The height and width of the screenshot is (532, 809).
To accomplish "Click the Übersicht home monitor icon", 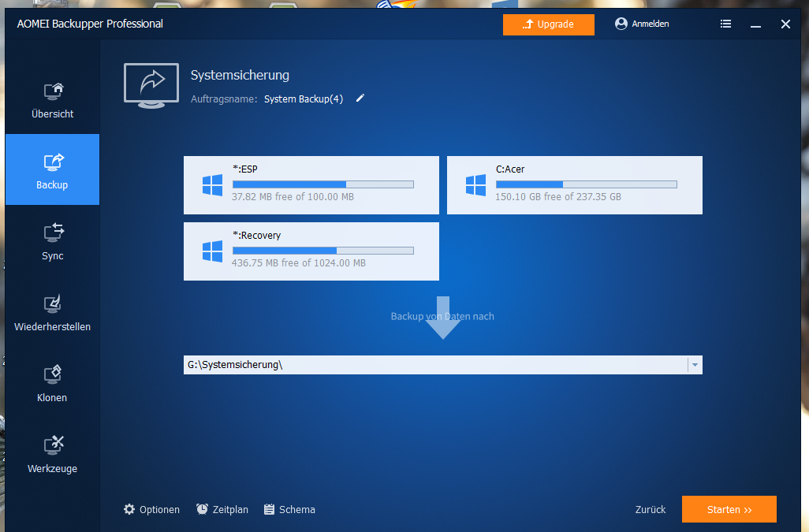I will tap(53, 91).
